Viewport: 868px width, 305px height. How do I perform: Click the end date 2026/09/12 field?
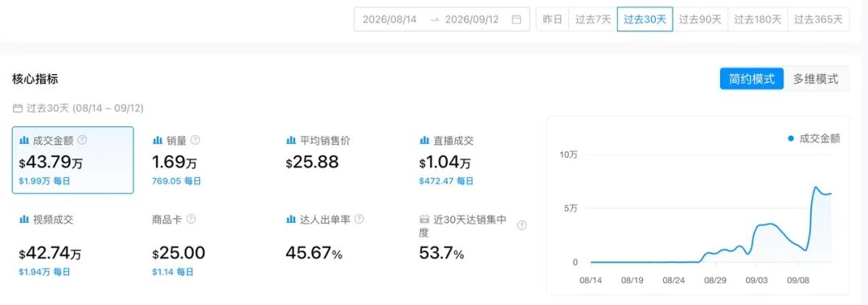[472, 19]
